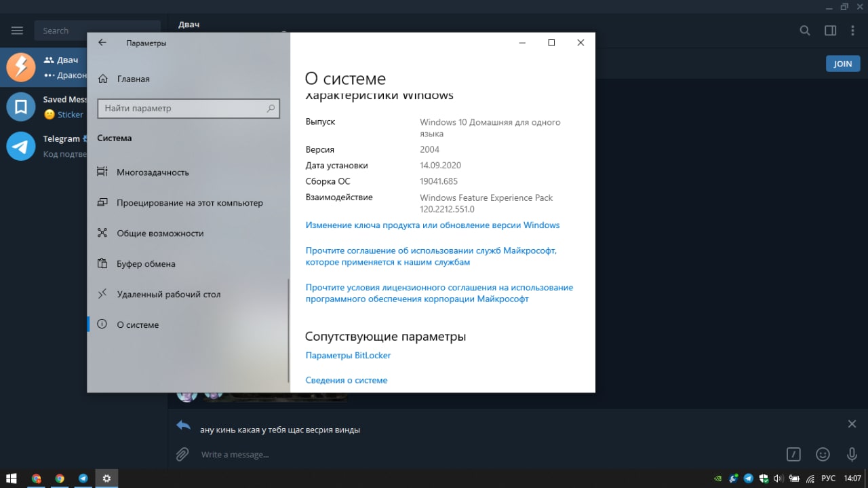868x488 pixels.
Task: Select Общие возможности in the sidebar
Action: 189,233
